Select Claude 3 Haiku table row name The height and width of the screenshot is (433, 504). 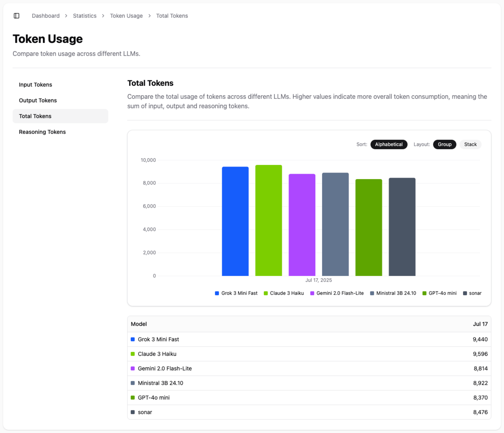click(x=157, y=354)
